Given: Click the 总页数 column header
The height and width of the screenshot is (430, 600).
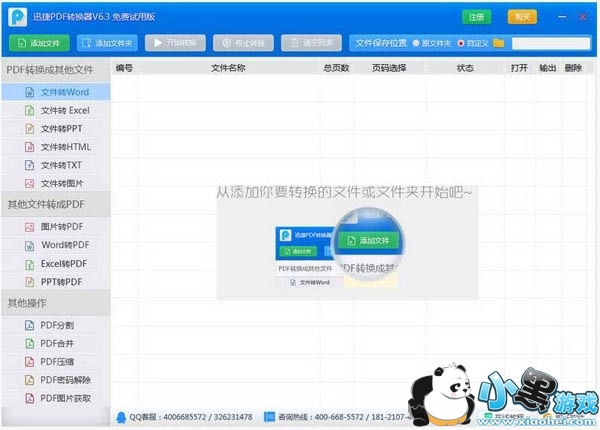Looking at the screenshot, I should click(x=336, y=68).
